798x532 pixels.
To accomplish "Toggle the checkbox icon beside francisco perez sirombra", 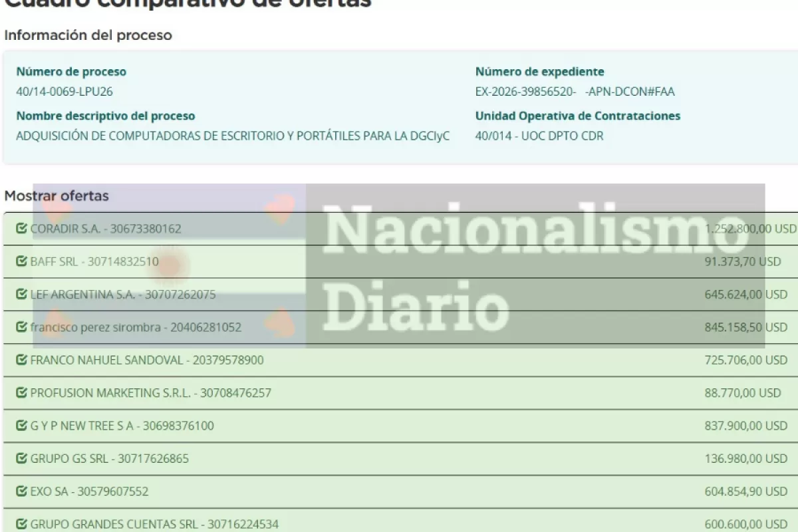I will pyautogui.click(x=21, y=327).
